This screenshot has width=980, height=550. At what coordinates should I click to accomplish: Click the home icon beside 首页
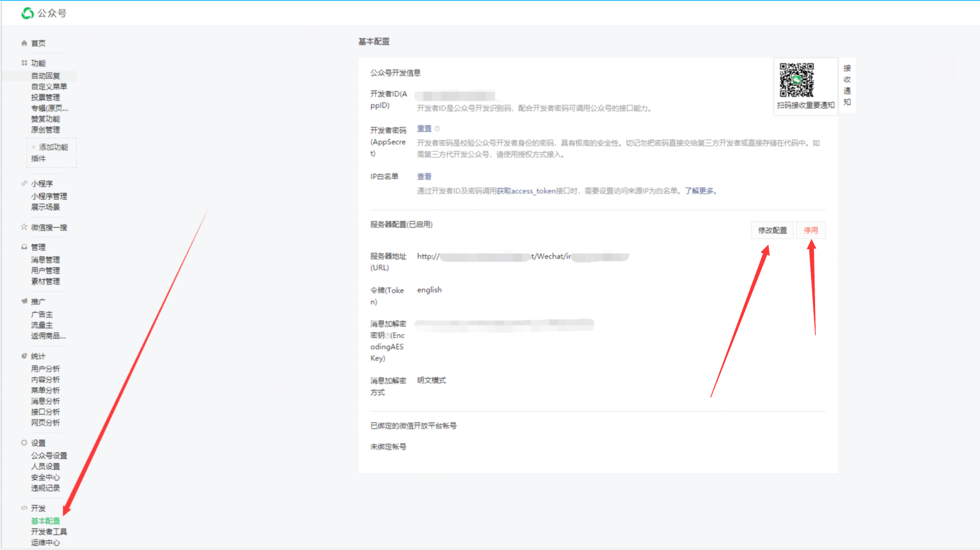click(24, 43)
